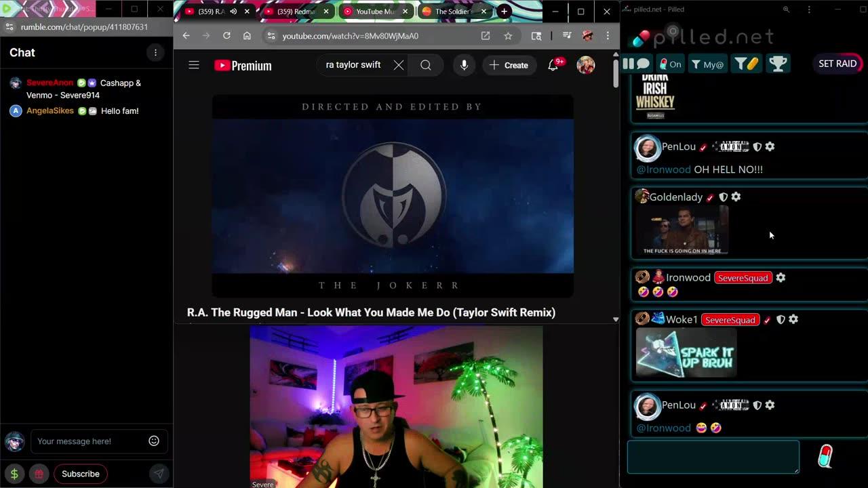Screen dimensions: 868x488
Task: Go back in the browser
Action: coord(186,36)
